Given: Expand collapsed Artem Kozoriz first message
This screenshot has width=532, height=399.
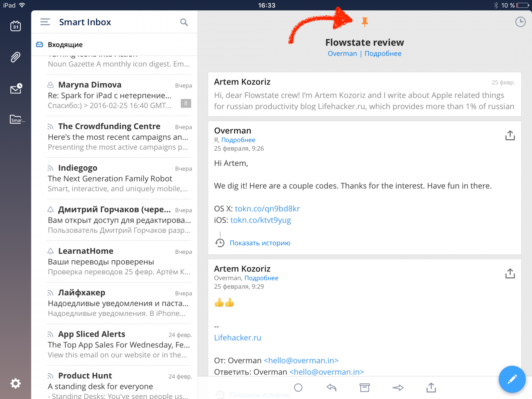Looking at the screenshot, I should [364, 94].
